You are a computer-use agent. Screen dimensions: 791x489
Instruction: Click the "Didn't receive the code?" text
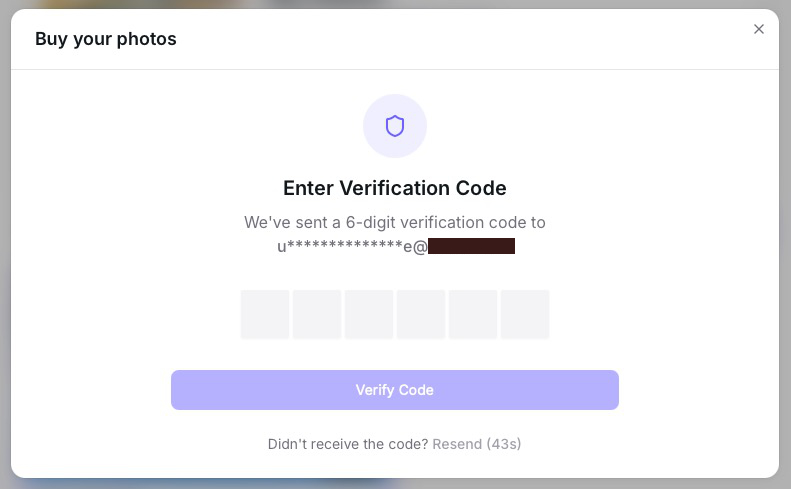point(348,444)
